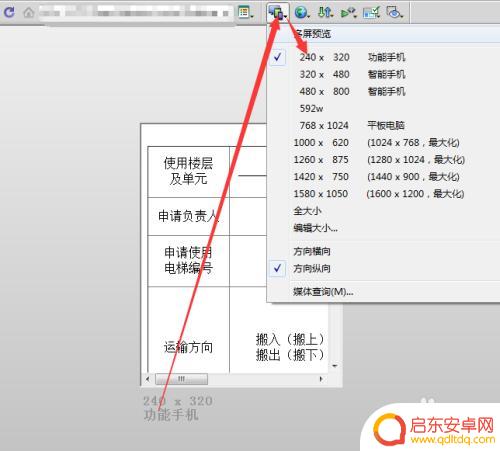The image size is (500, 451).
Task: Click the horizontal scrollbar thumb
Action: [181, 379]
